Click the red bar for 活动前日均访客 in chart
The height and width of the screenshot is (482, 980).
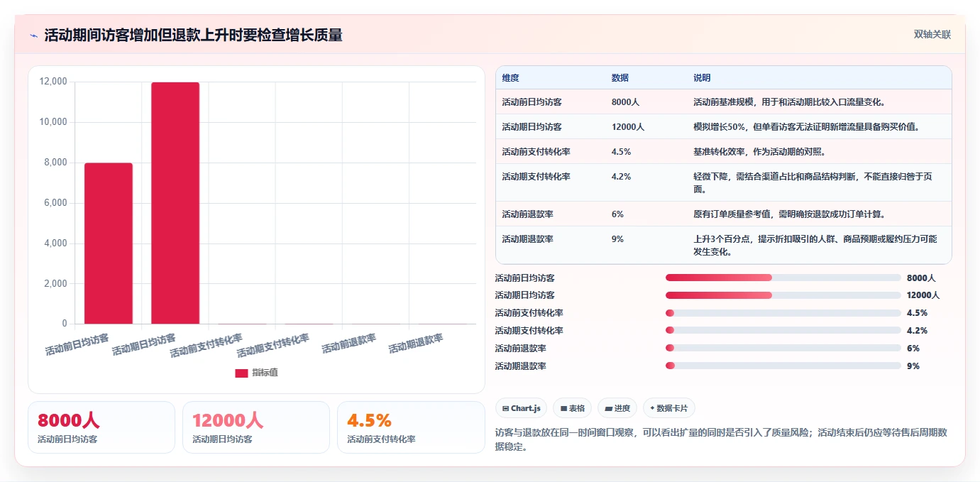click(x=109, y=243)
